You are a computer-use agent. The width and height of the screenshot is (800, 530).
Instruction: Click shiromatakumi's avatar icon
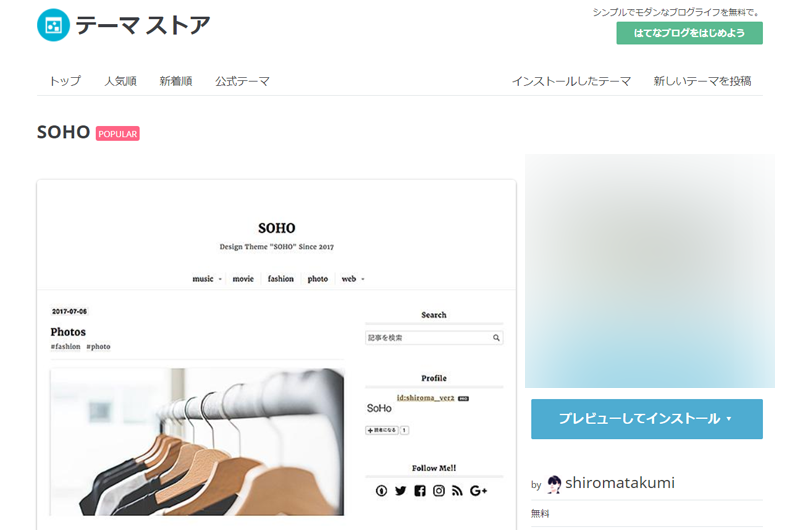pos(554,484)
